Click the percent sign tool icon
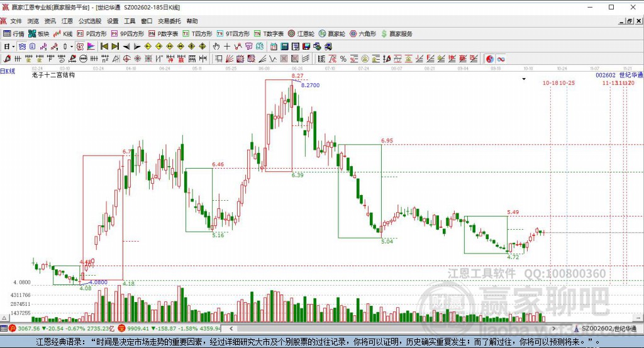This screenshot has width=644, height=348. (x=343, y=59)
